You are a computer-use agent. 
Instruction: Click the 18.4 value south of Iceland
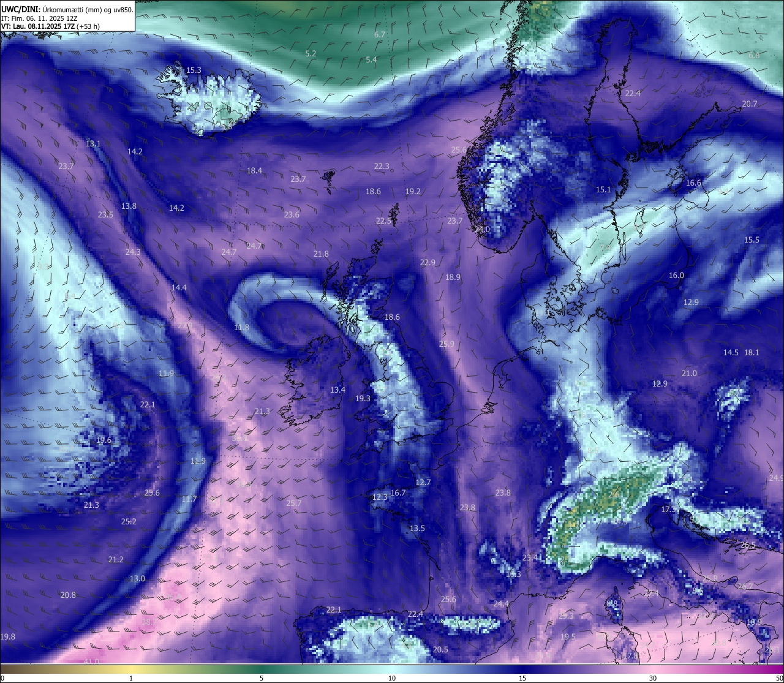pyautogui.click(x=254, y=171)
